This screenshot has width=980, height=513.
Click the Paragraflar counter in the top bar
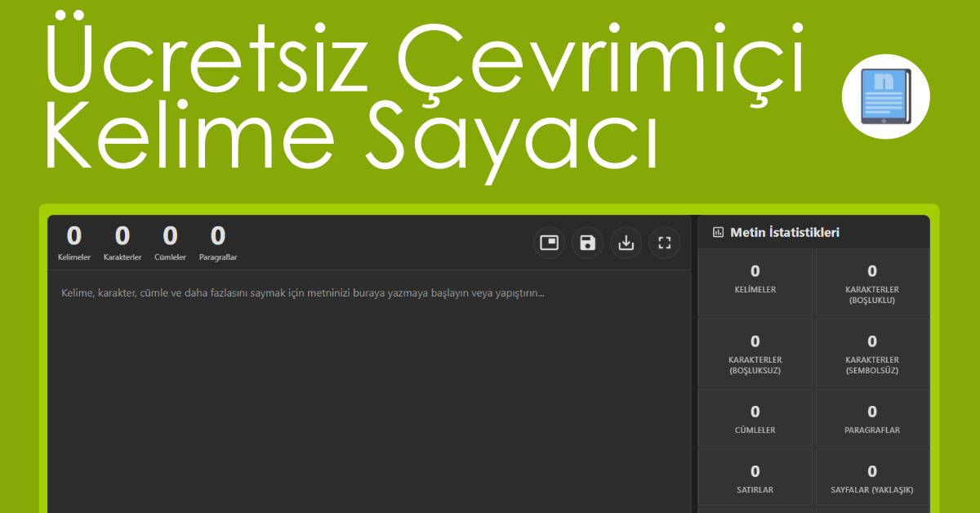[x=218, y=243]
